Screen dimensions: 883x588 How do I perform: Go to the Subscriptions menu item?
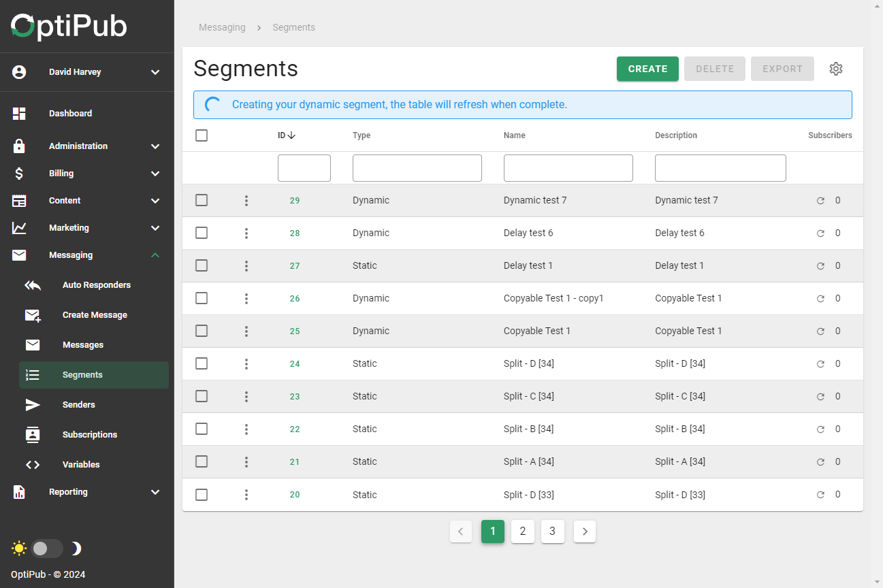(94, 435)
